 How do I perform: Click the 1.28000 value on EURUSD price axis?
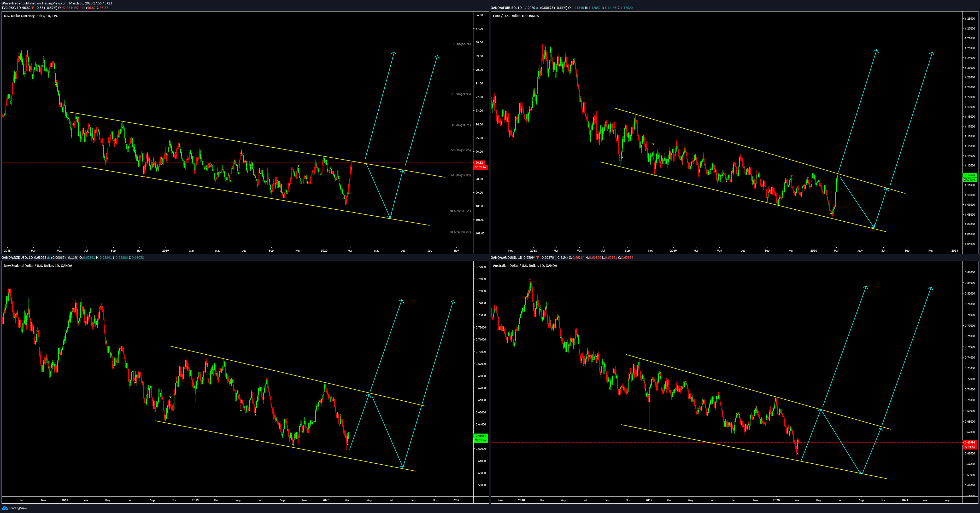click(970, 18)
